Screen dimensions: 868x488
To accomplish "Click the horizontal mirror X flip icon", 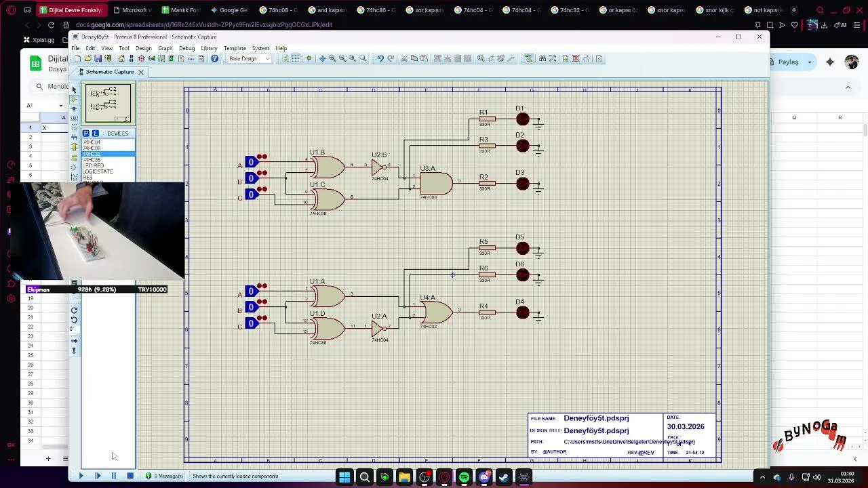I will [x=74, y=341].
